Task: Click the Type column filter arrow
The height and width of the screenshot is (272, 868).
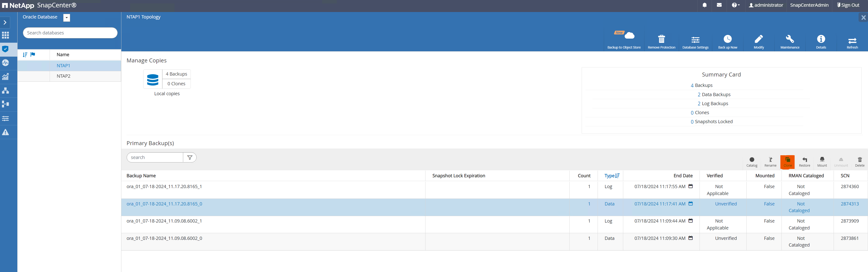Action: [x=618, y=176]
